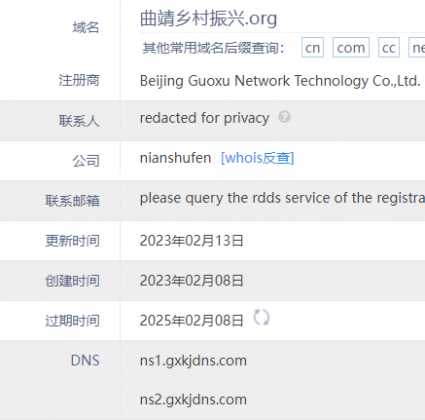425x420 pixels.
Task: Click the question mark help icon beside redacted for privacy
Action: (284, 117)
